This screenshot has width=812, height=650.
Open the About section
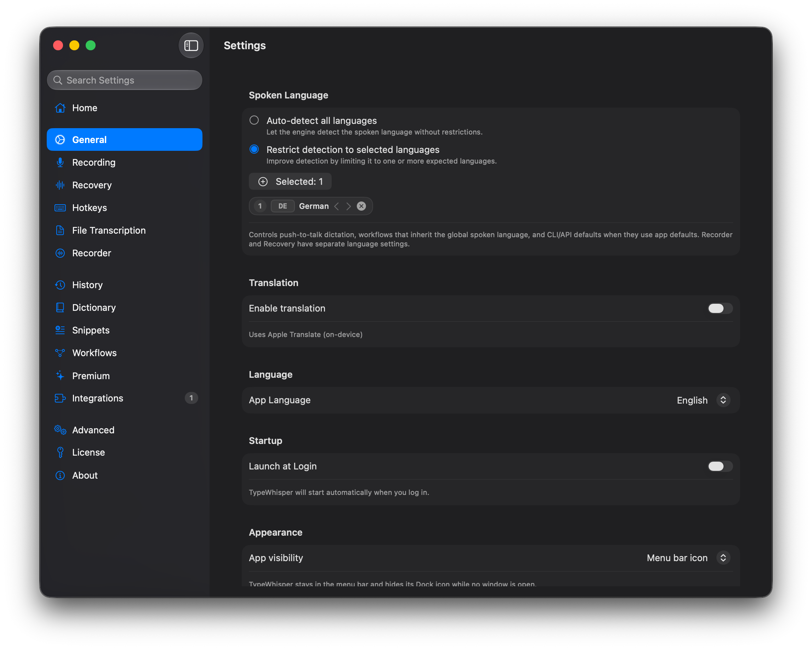[x=124, y=475]
